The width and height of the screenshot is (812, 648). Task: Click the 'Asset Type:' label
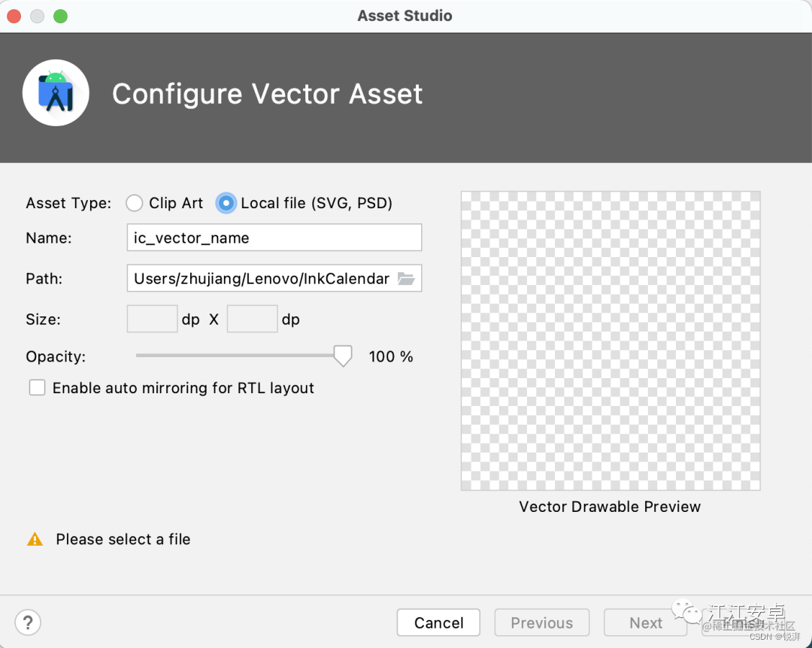point(69,203)
